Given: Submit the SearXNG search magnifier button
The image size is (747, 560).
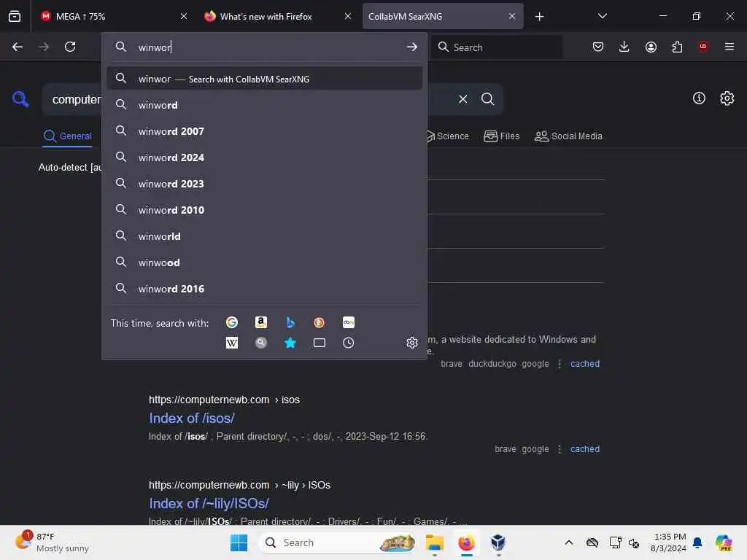Looking at the screenshot, I should (488, 99).
